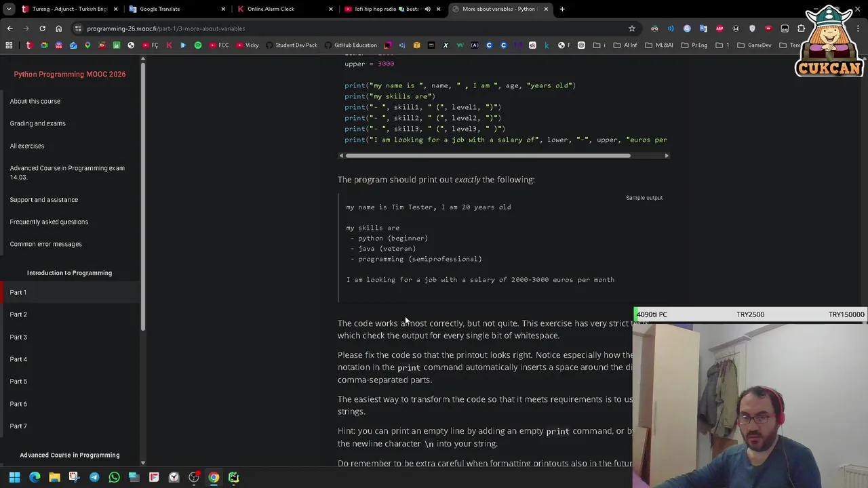
Task: Open WhatsApp from the taskbar
Action: pos(114,477)
